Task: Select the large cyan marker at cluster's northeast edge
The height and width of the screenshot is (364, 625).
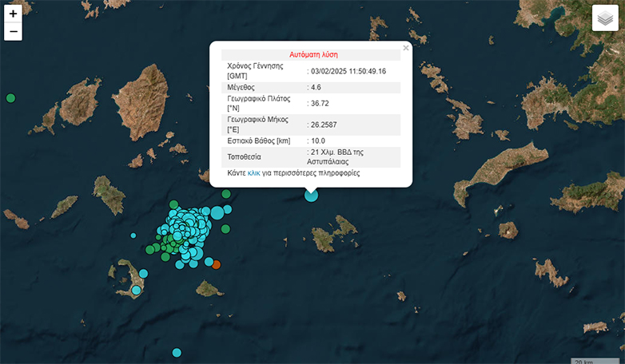Action: pos(217,212)
